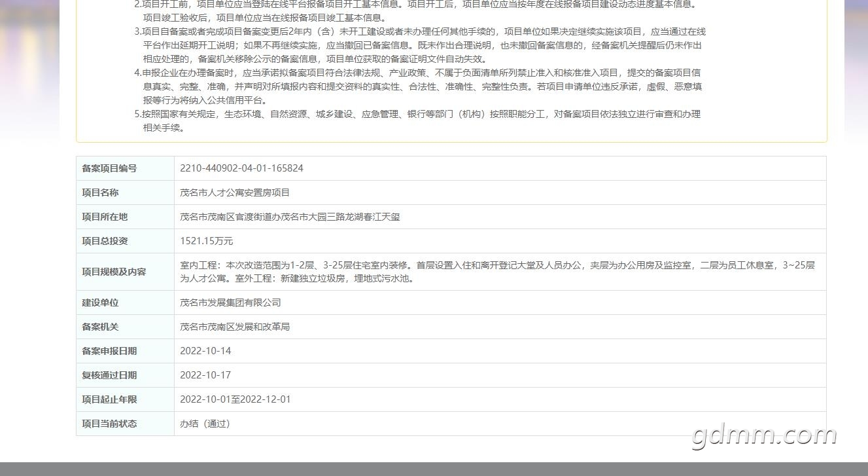This screenshot has height=476, width=868.
Task: Click the gdmm.com watermark logo
Action: pos(764,435)
